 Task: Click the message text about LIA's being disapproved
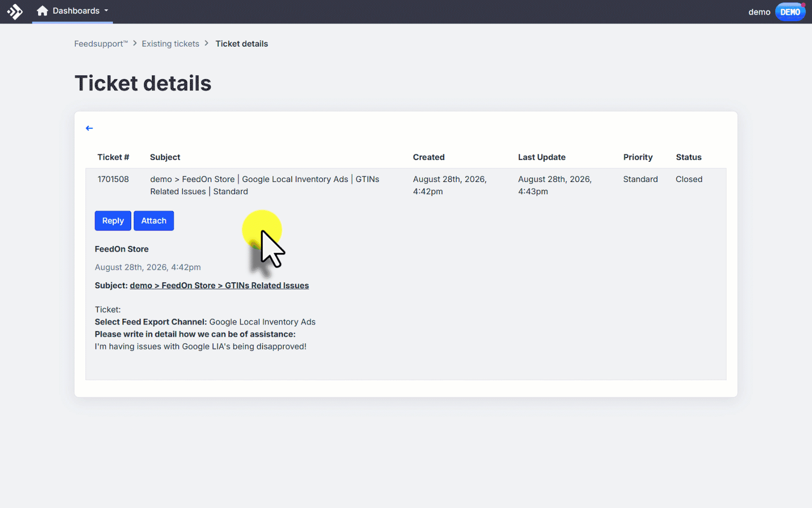(x=200, y=346)
